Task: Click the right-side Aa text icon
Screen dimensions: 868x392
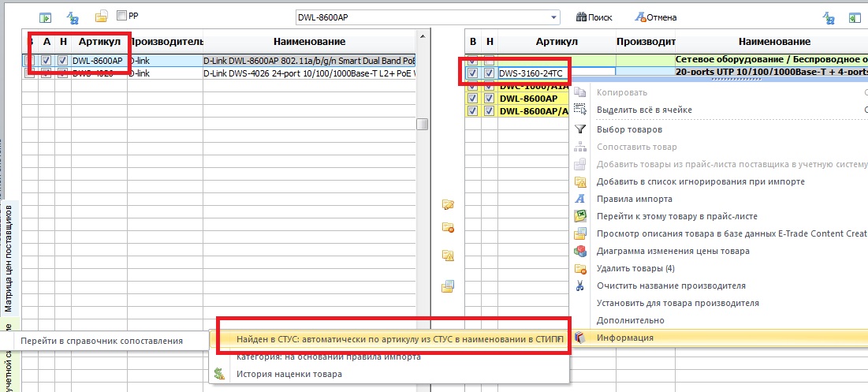Action: (829, 17)
